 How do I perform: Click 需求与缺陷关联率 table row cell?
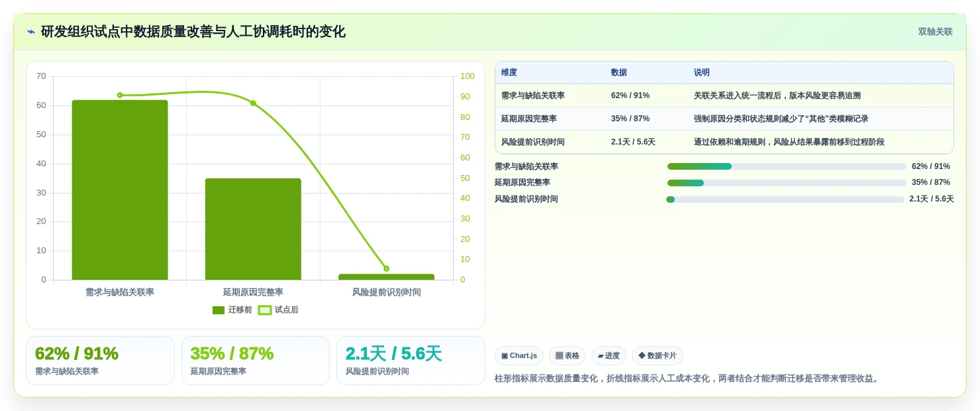[x=533, y=95]
